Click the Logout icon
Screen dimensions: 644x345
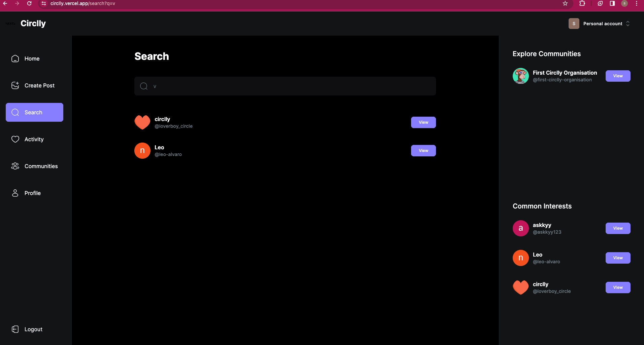tap(15, 329)
